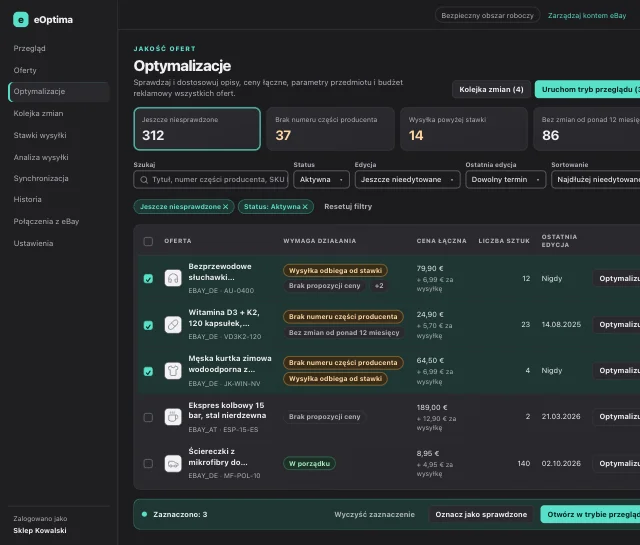The width and height of the screenshot is (640, 545).
Task: Open Synchronizacja in the sidebar
Action: (41, 178)
